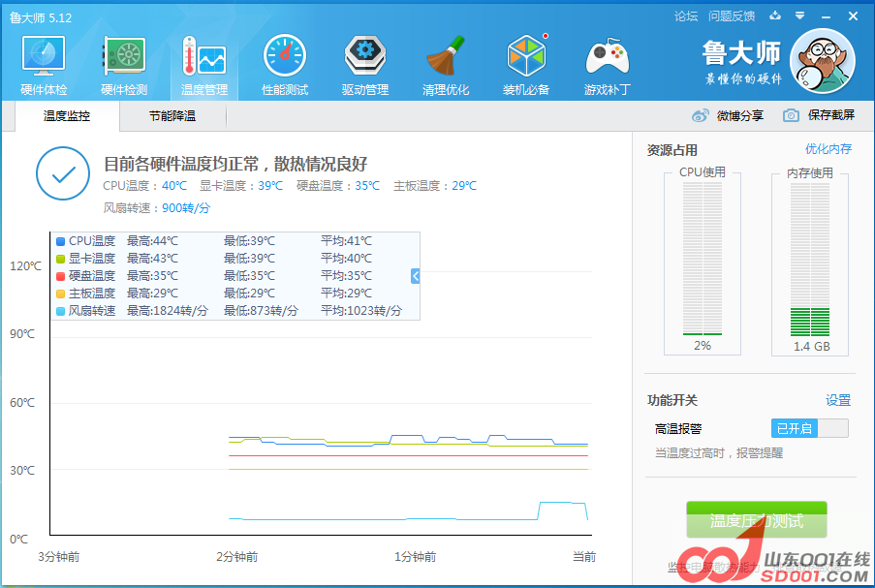Click the 2% CPU usage value
This screenshot has width=875, height=588.
[x=703, y=345]
